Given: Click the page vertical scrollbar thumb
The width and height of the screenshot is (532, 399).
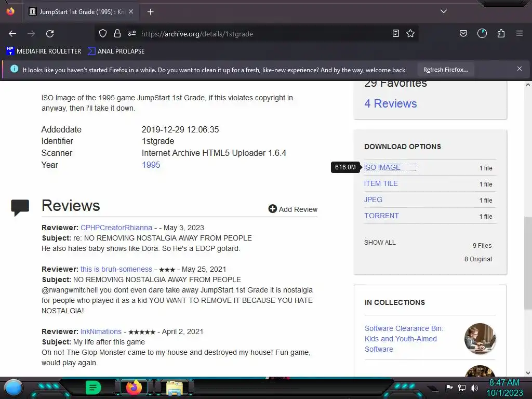Looking at the screenshot, I should point(528,263).
